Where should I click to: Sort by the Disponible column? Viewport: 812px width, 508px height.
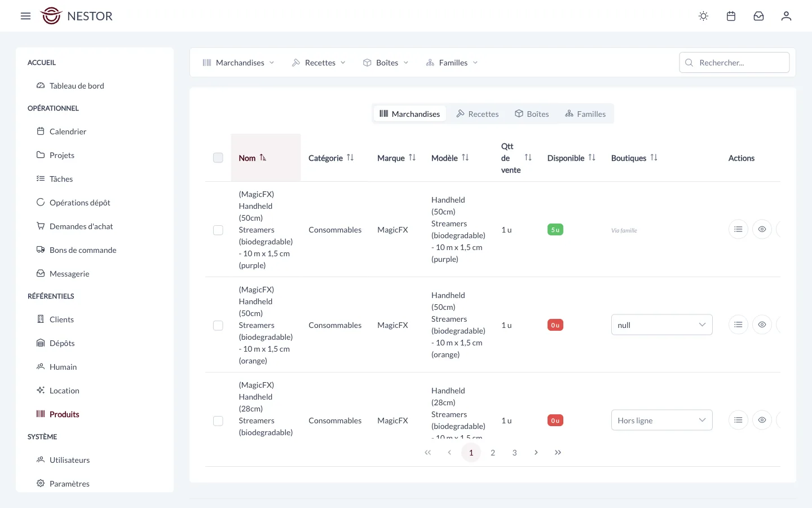click(571, 158)
